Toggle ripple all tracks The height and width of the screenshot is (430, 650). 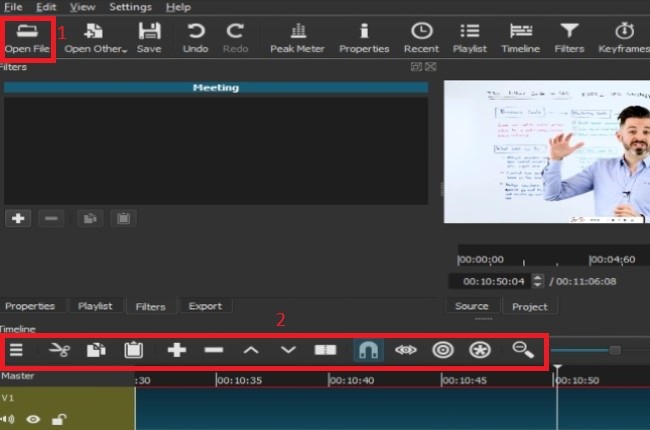coord(480,350)
